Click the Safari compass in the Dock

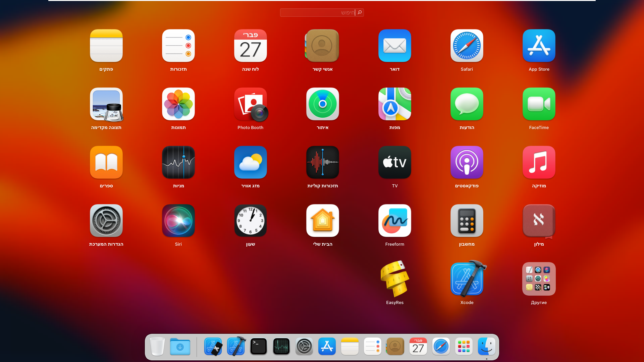[441, 346]
